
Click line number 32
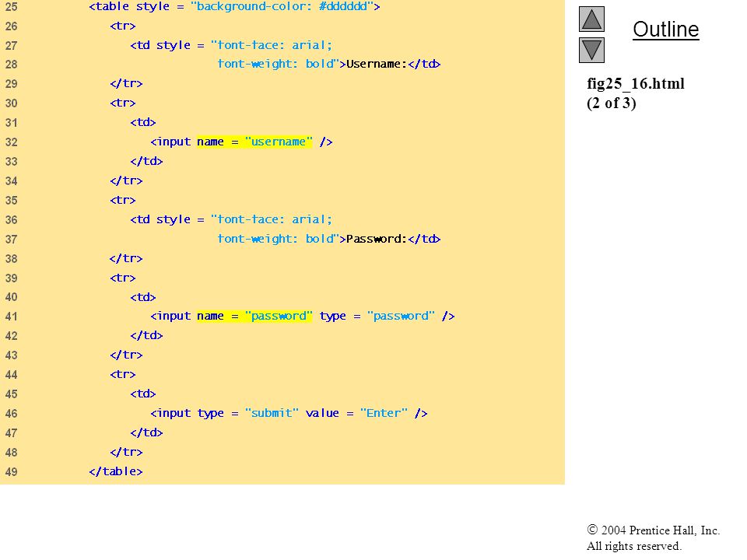pos(11,142)
